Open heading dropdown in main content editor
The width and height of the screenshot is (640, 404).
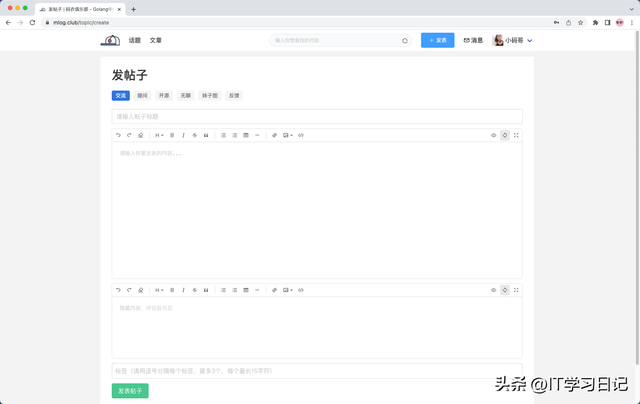159,135
